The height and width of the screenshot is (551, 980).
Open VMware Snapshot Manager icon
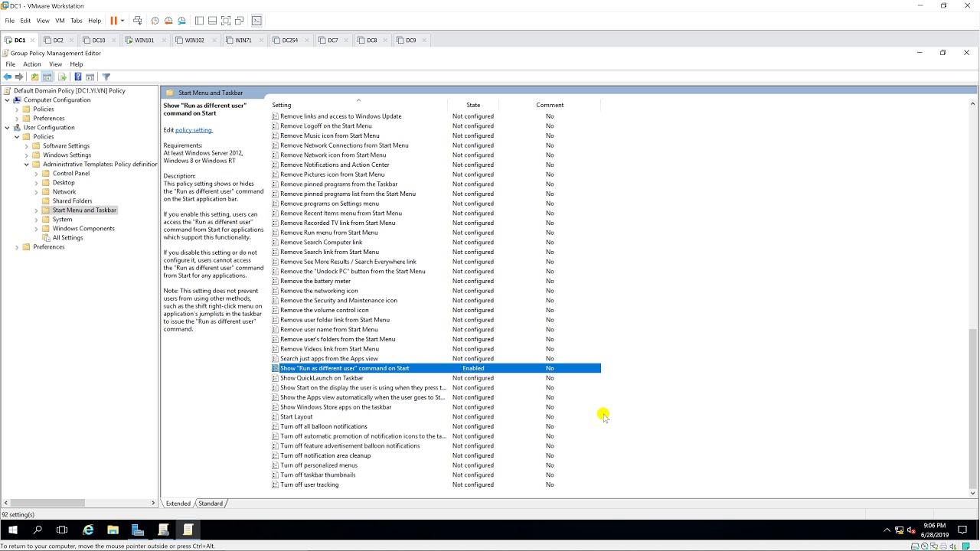pyautogui.click(x=181, y=21)
